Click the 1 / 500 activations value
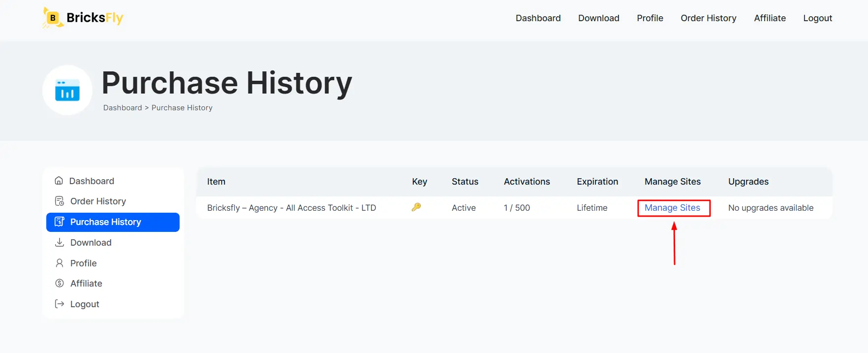Image resolution: width=868 pixels, height=353 pixels. coord(517,208)
